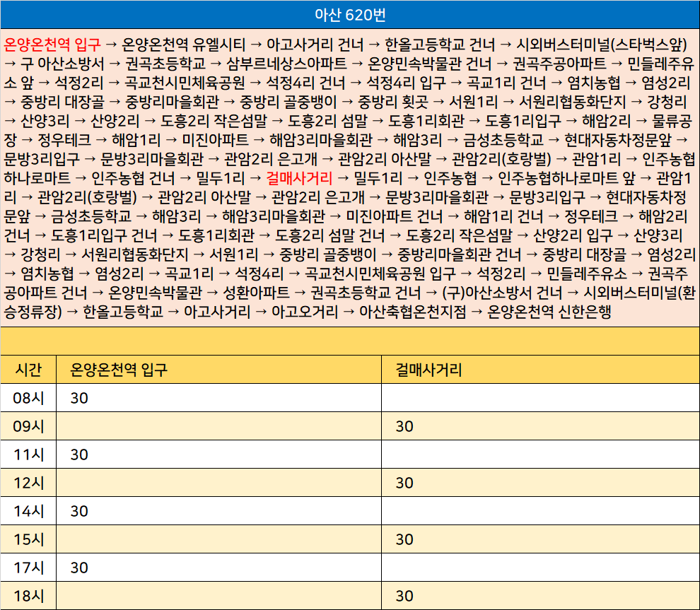Click the '11시' row label
This screenshot has width=700, height=610.
point(28,454)
